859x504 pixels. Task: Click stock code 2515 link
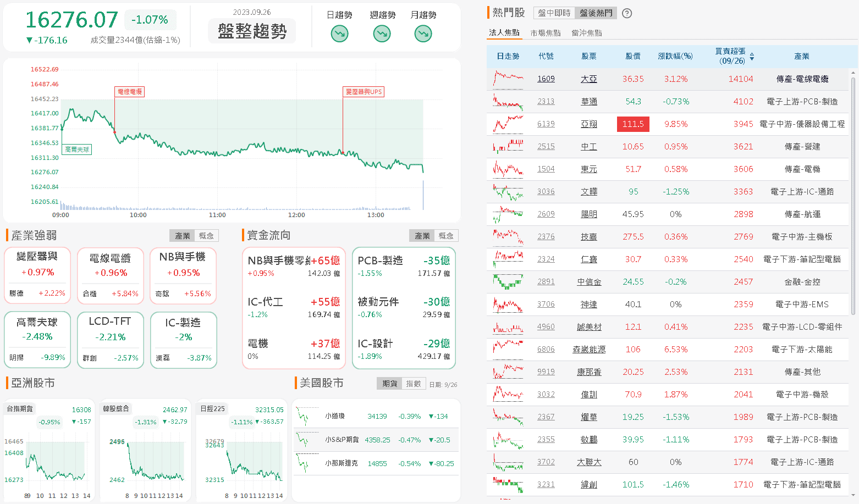point(546,147)
